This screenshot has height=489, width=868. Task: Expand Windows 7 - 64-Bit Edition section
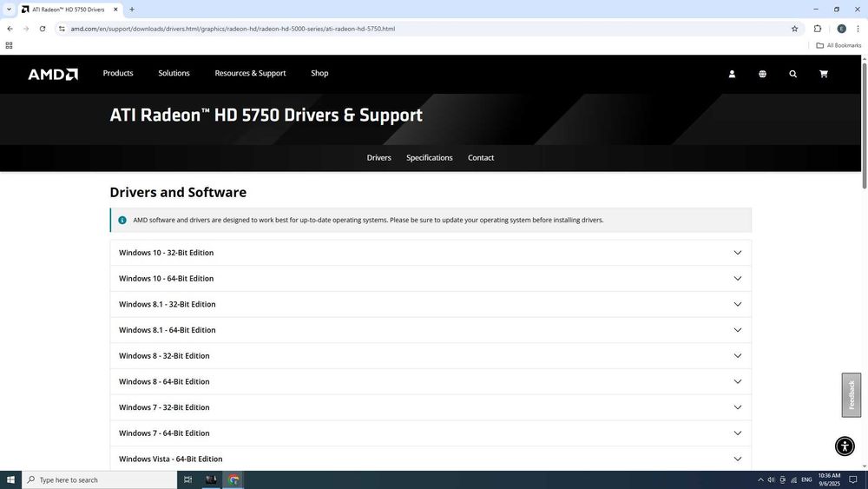point(431,433)
